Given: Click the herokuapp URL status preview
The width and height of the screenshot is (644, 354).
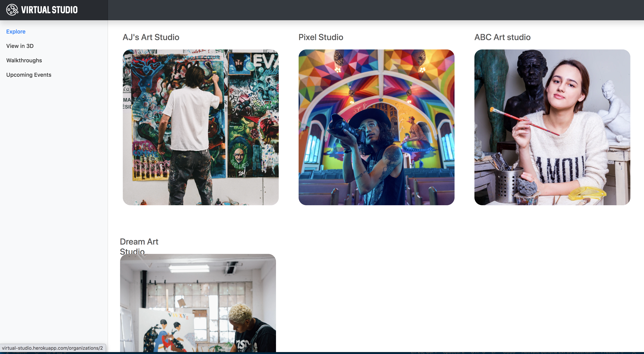Looking at the screenshot, I should [52, 348].
